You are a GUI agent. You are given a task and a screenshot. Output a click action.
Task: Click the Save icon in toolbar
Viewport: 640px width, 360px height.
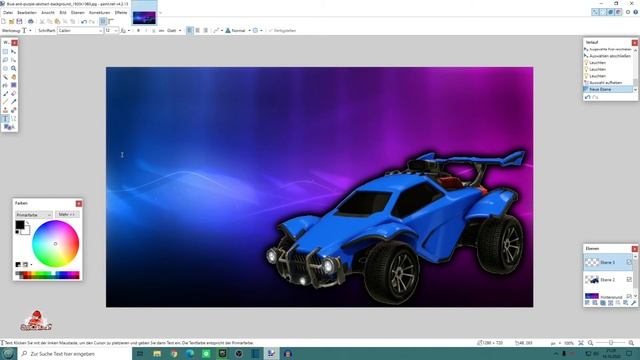(19, 21)
